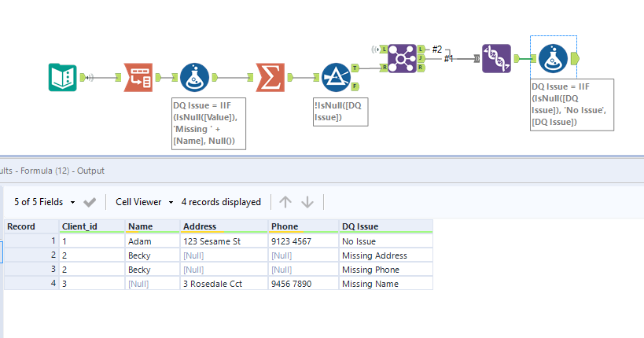This screenshot has height=338, width=644.
Task: Select the Filter tool icon
Action: (336, 77)
